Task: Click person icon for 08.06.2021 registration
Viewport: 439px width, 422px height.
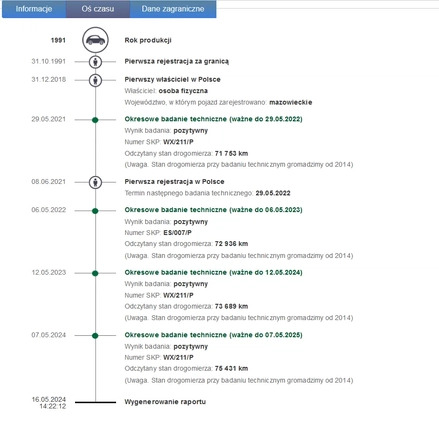Action: [x=95, y=182]
